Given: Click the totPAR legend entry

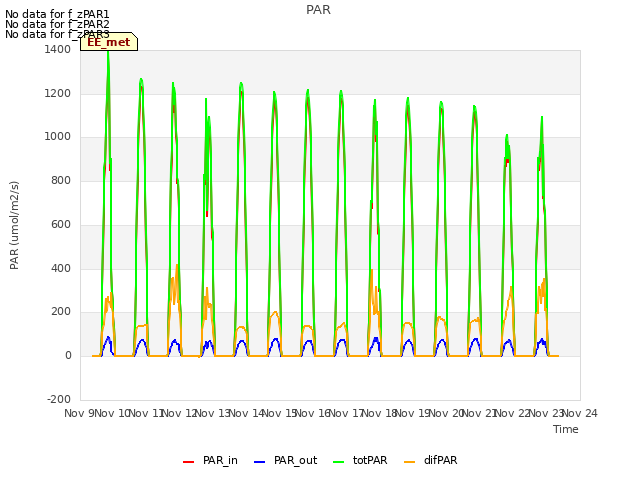Looking at the screenshot, I should pyautogui.click(x=360, y=460).
